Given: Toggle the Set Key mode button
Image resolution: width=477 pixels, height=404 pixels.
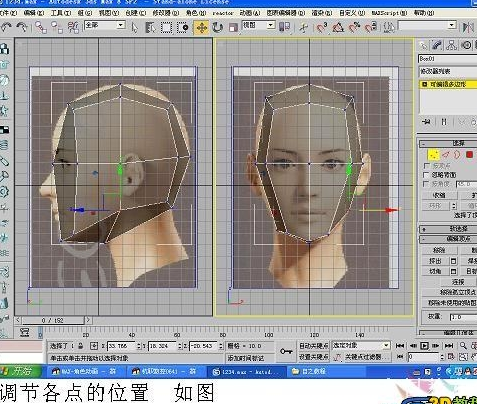Looking at the screenshot, I should click(x=313, y=357).
